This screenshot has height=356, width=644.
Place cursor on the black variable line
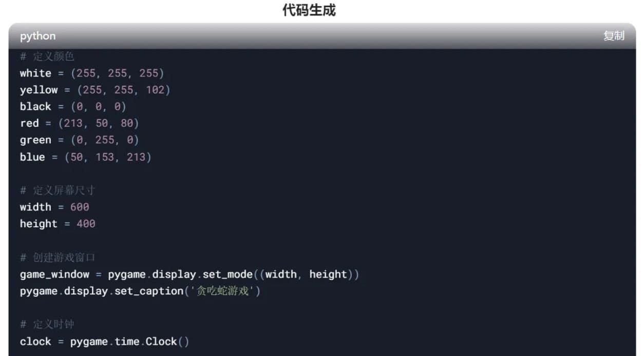point(72,107)
